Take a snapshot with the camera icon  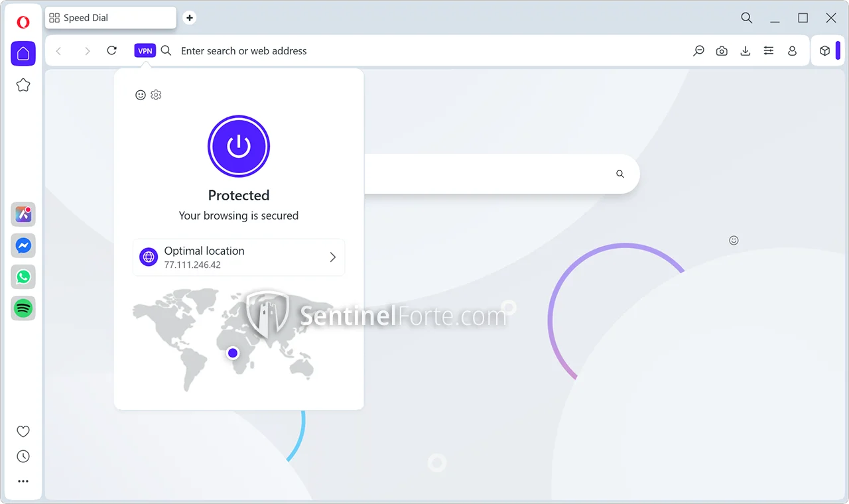[x=722, y=51]
